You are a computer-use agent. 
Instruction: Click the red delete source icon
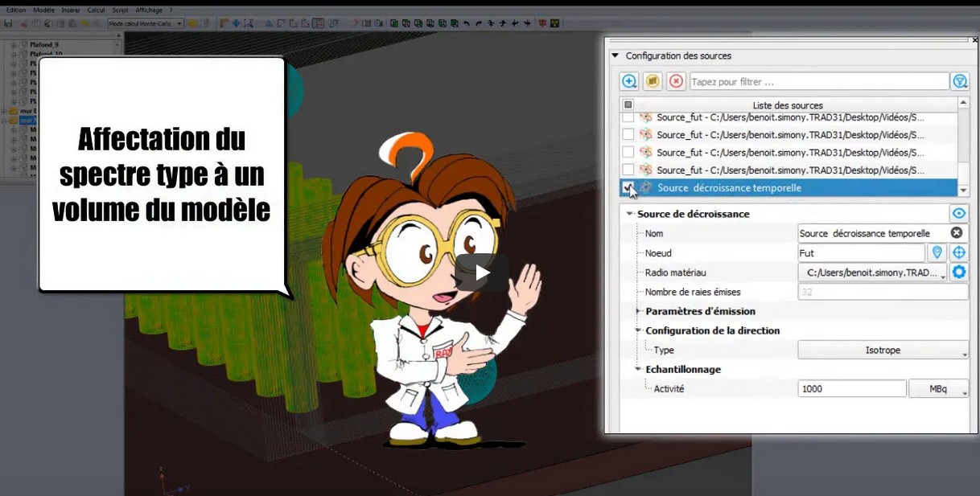[676, 81]
